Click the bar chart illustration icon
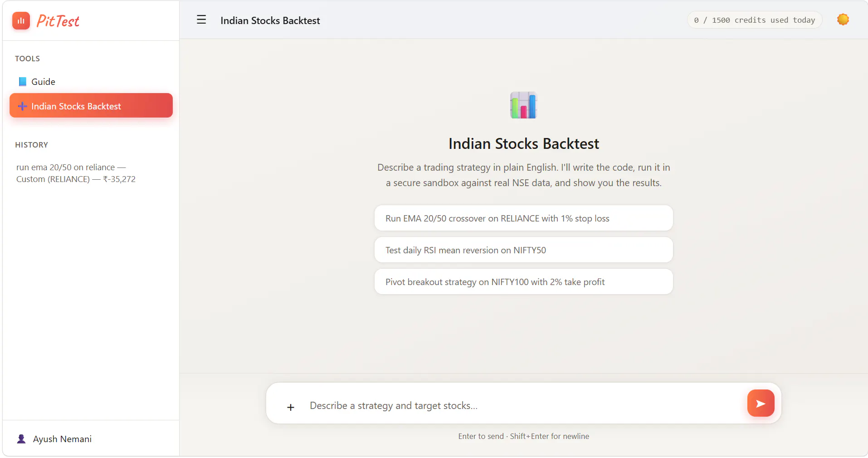 pyautogui.click(x=523, y=105)
